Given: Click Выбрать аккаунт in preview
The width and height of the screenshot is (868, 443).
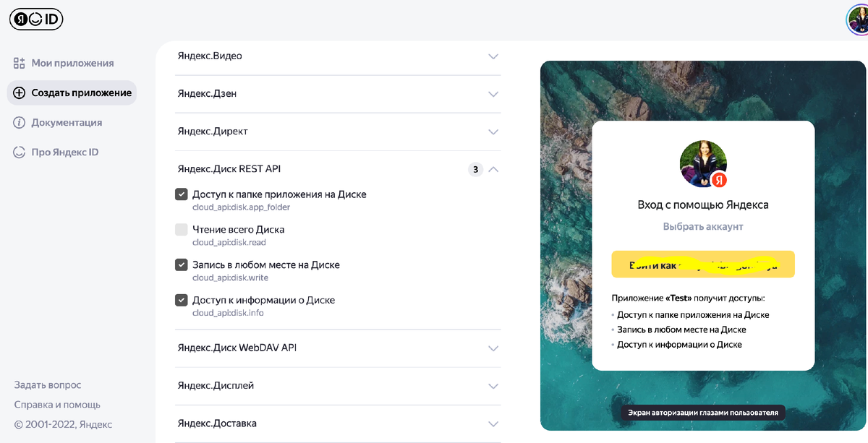Looking at the screenshot, I should (x=703, y=226).
